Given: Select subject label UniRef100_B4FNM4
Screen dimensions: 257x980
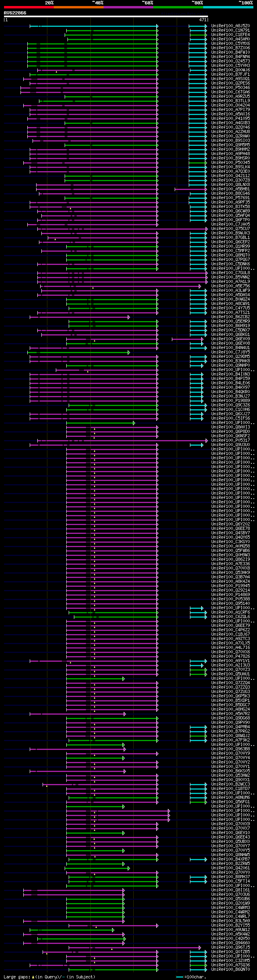Looking at the screenshot, I should [230, 57].
